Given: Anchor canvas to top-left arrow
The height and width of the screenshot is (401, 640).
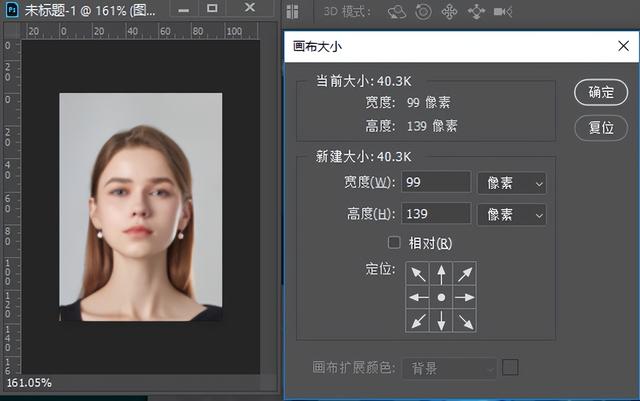Looking at the screenshot, I should click(418, 274).
